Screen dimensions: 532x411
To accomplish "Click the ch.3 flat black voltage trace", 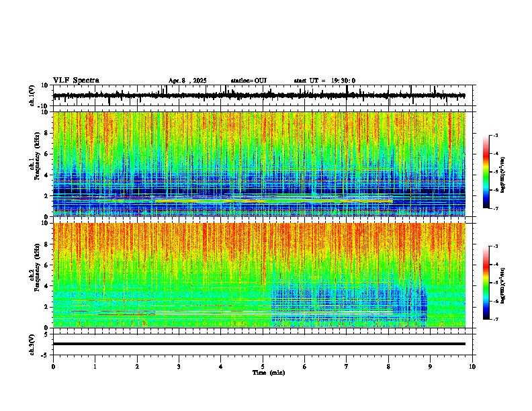I will [259, 344].
